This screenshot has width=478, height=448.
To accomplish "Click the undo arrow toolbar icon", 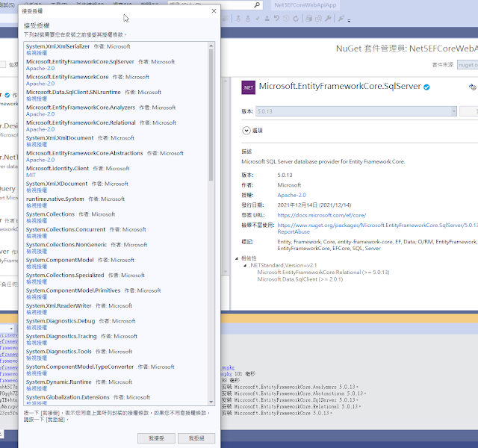I will (x=276, y=19).
